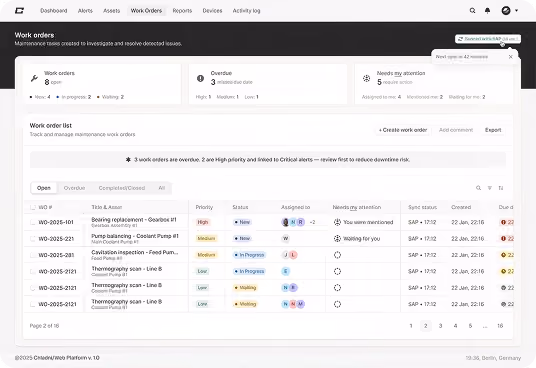Click overdue due-date icon for WO-2025-221
Image resolution: width=536 pixels, height=368 pixels.
point(503,238)
